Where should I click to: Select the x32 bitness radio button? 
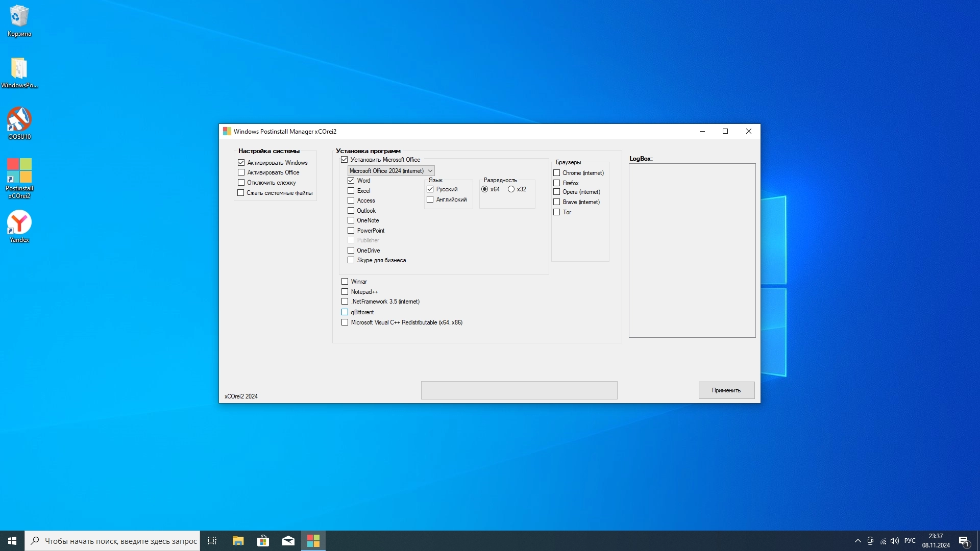click(511, 189)
